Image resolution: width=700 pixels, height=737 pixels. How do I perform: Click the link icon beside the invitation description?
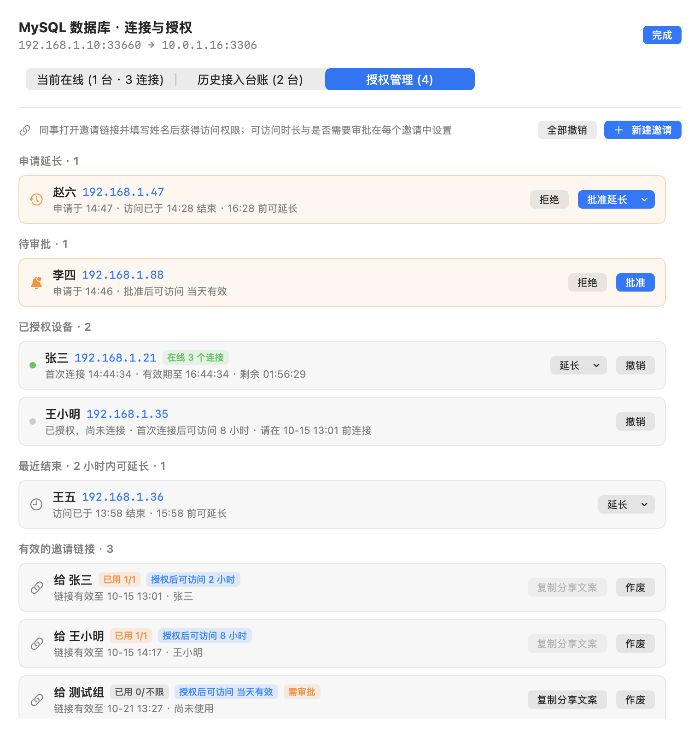coord(25,130)
